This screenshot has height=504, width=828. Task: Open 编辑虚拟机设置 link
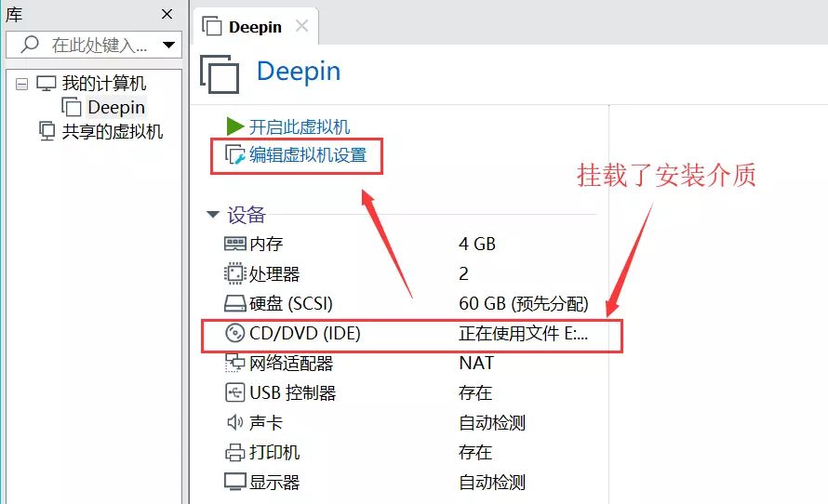308,155
